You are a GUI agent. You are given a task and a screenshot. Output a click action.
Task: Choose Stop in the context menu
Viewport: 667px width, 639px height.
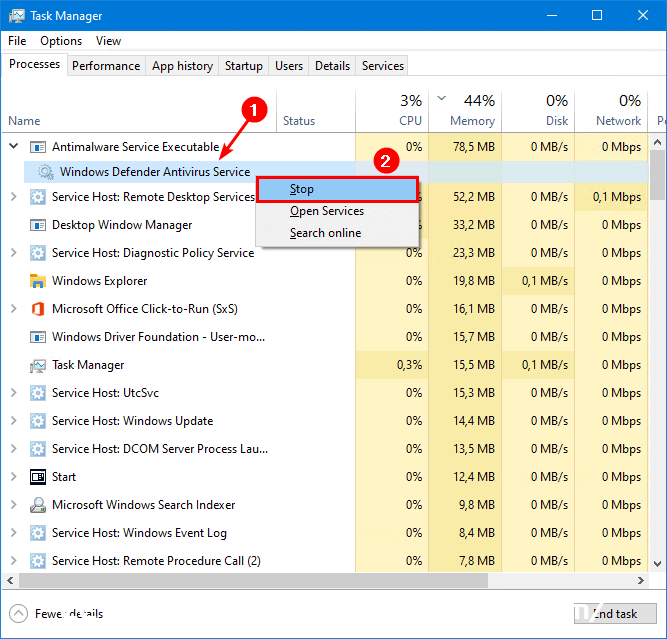coord(337,189)
